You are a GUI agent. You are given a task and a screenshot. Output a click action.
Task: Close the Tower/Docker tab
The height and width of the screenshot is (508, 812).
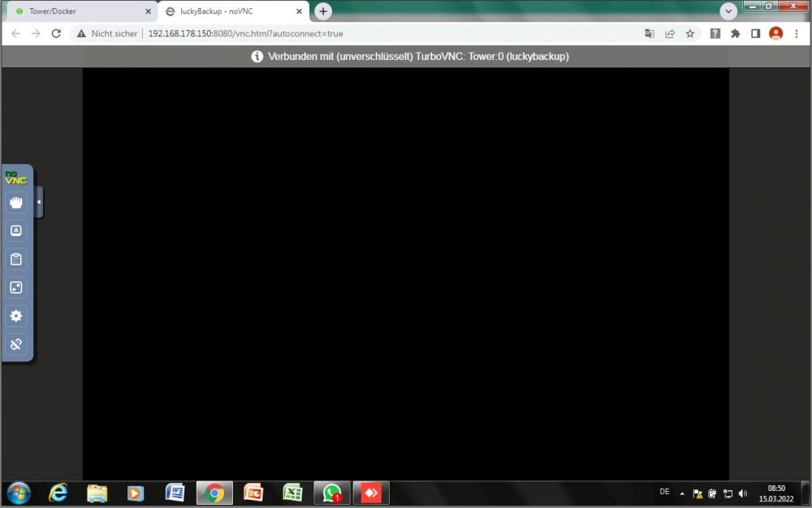[148, 11]
